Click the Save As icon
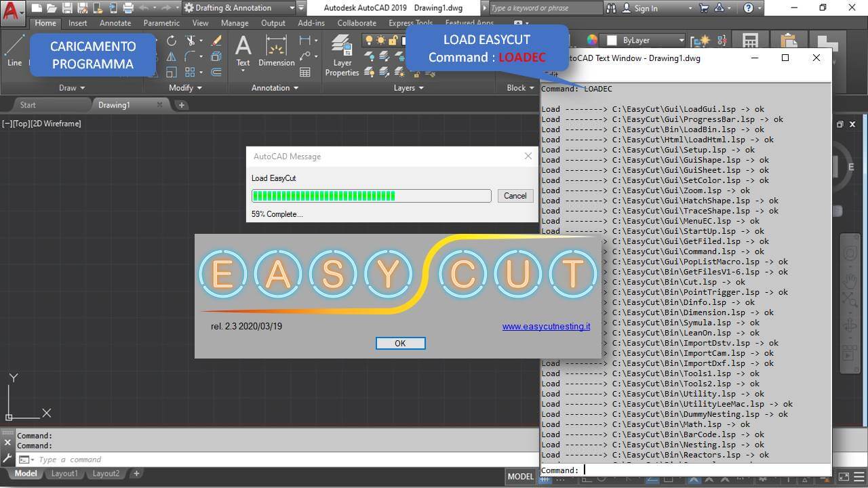 (x=81, y=8)
